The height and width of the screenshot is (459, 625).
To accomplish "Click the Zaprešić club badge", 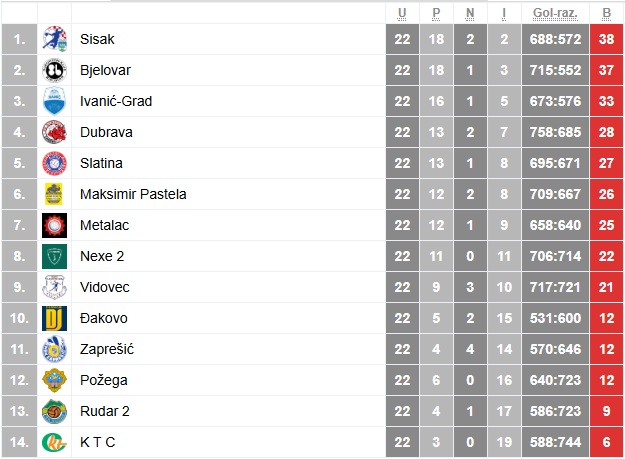I will [x=54, y=350].
